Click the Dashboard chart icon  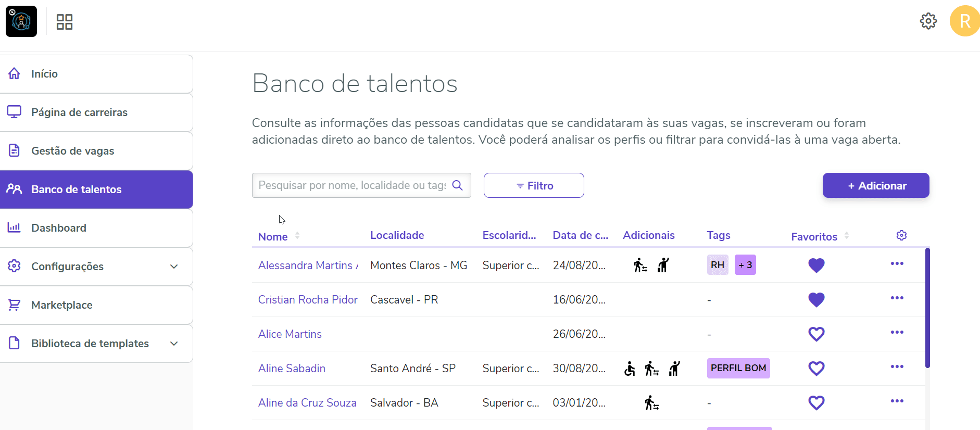click(14, 227)
